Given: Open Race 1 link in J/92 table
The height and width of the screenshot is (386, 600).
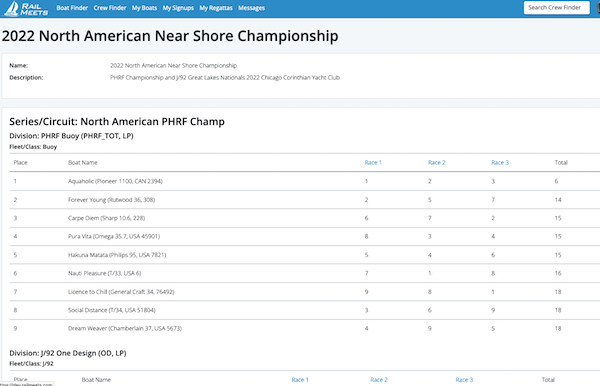Looking at the screenshot, I should point(300,380).
